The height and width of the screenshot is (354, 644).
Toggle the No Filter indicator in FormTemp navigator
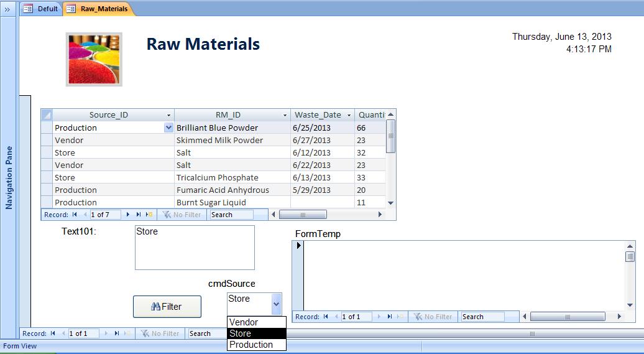[x=433, y=317]
